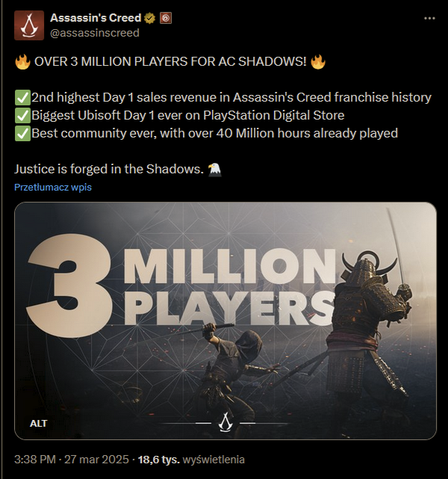Open the Assassin's Creed profile avatar

click(29, 25)
